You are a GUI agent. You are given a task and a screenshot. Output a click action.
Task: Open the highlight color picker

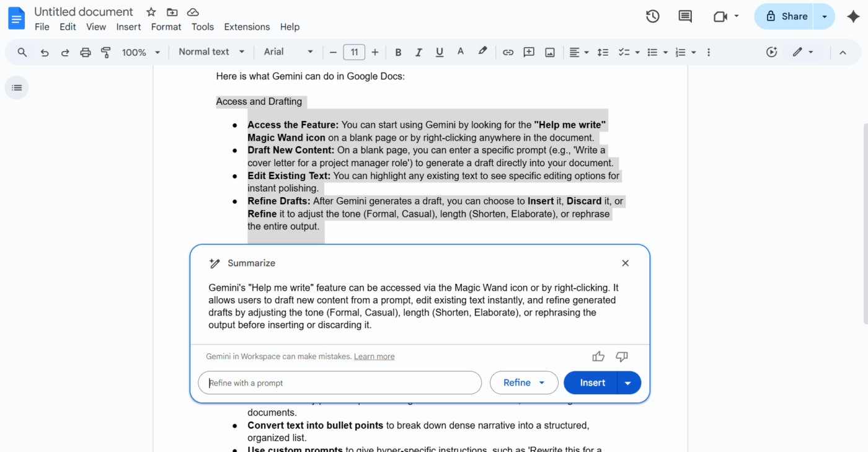482,52
